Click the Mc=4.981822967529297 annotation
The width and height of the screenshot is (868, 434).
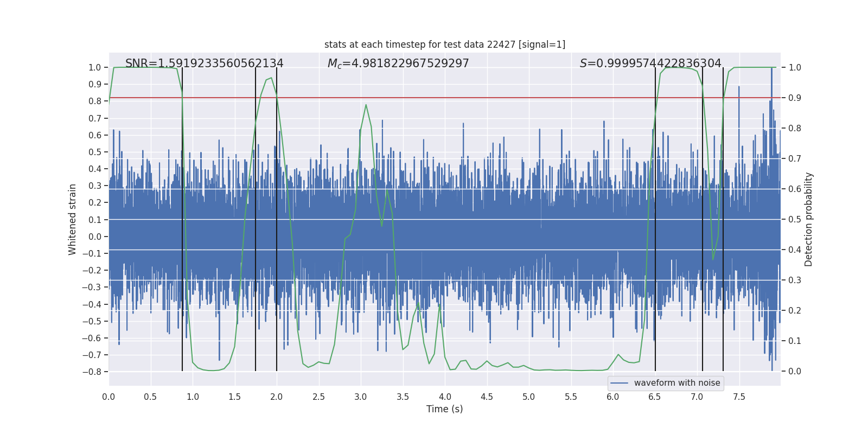[398, 63]
